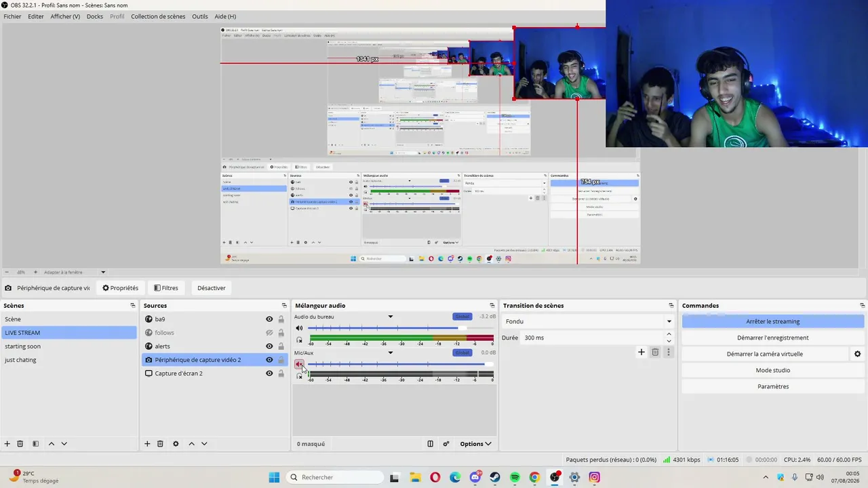This screenshot has width=868, height=488.
Task: Toggle monitoring headphone icon for Audio du bureau
Action: [299, 340]
